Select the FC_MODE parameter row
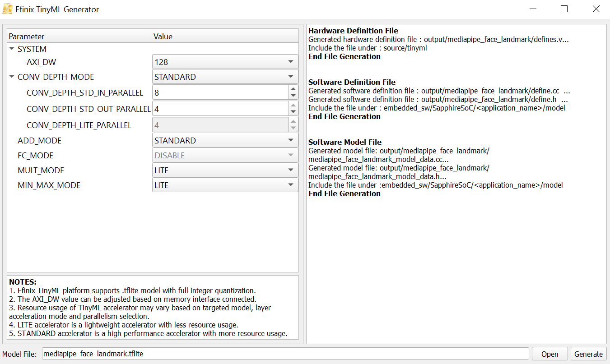Image resolution: width=610 pixels, height=364 pixels. point(35,156)
